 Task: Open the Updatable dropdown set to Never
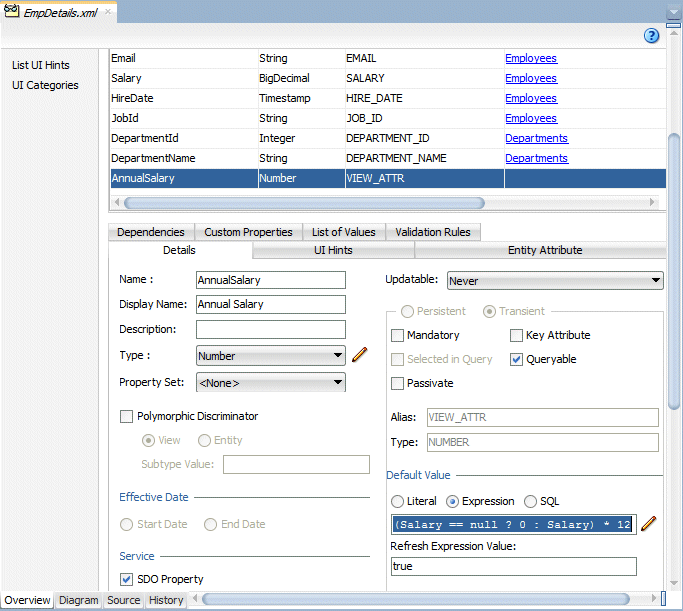click(555, 281)
